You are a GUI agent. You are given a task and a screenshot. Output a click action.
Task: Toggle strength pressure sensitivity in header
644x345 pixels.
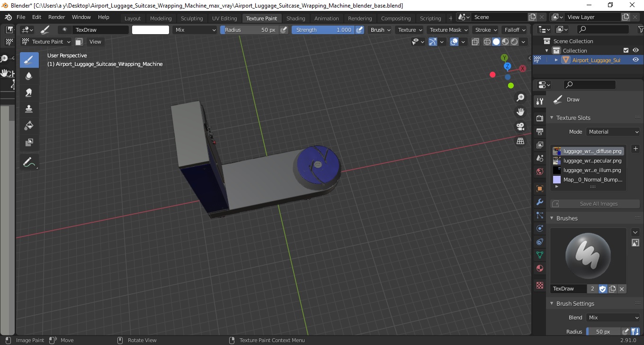[x=359, y=29]
